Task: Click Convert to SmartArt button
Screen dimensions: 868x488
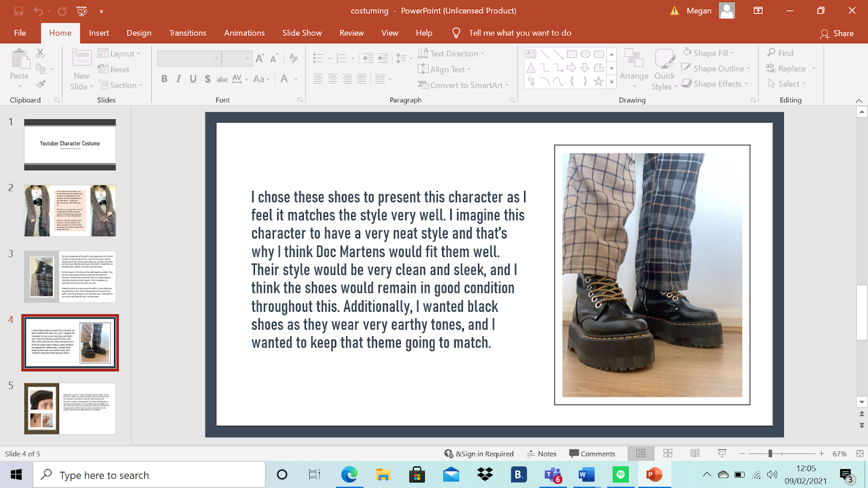Action: coord(463,85)
